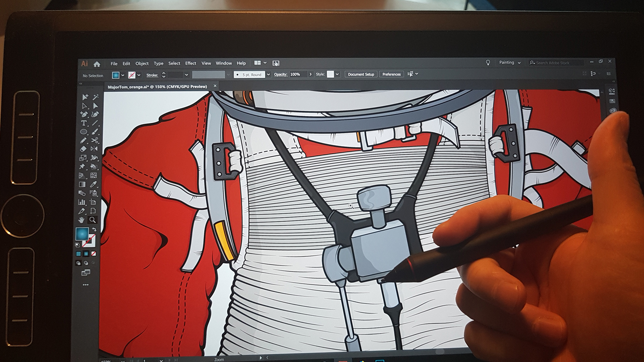Select the Eyedropper tool
Image resolution: width=644 pixels, height=362 pixels.
click(93, 184)
